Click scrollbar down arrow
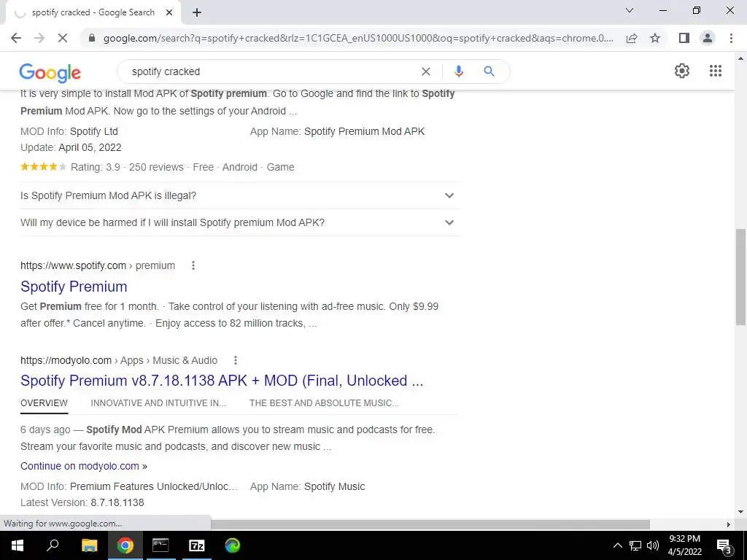The width and height of the screenshot is (747, 560). [740, 513]
